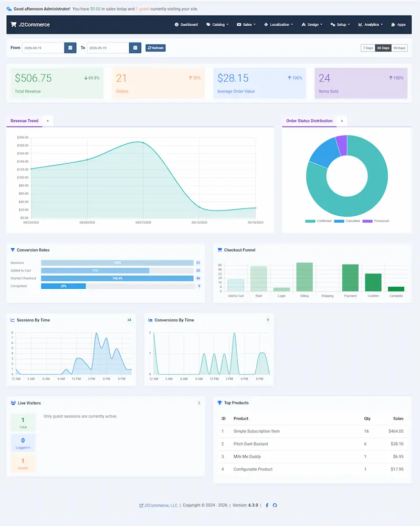Click the Refresh button

coord(155,48)
